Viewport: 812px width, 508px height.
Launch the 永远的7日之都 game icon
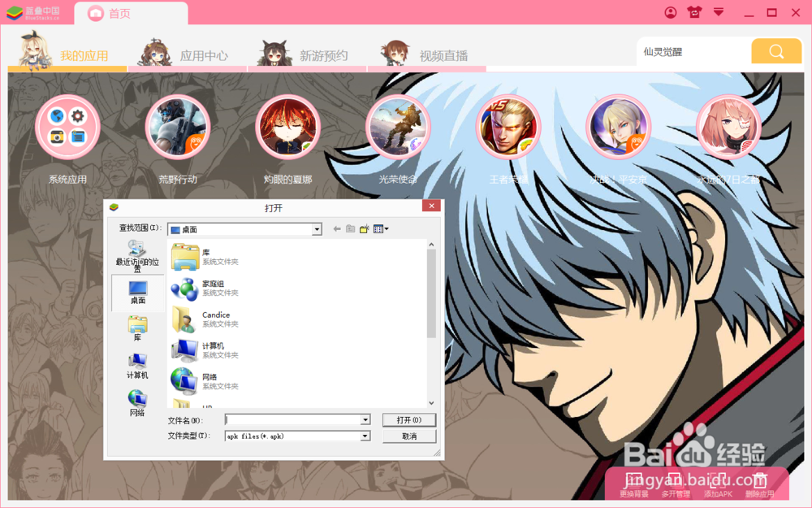click(x=728, y=127)
